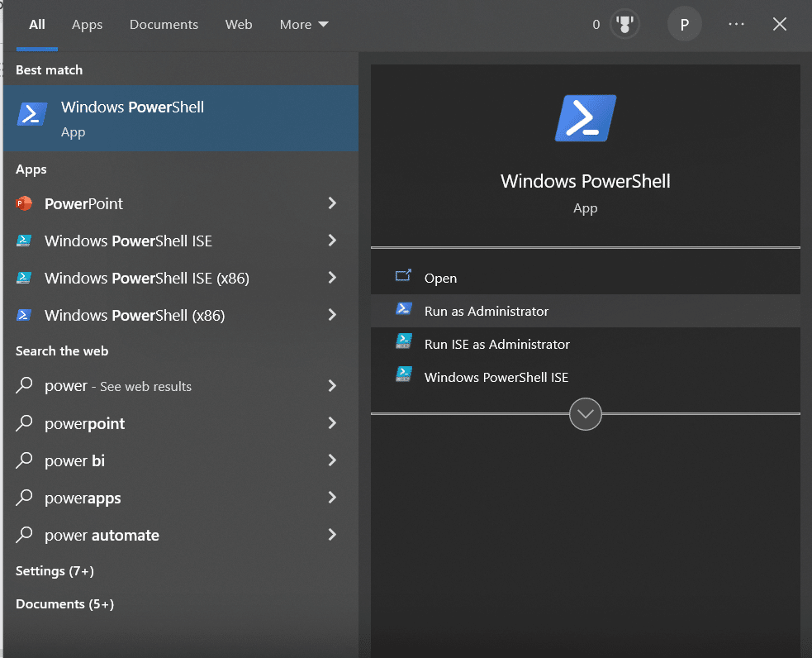This screenshot has width=812, height=658.
Task: Click the large PowerShell logo in preview pane
Action: tap(585, 118)
